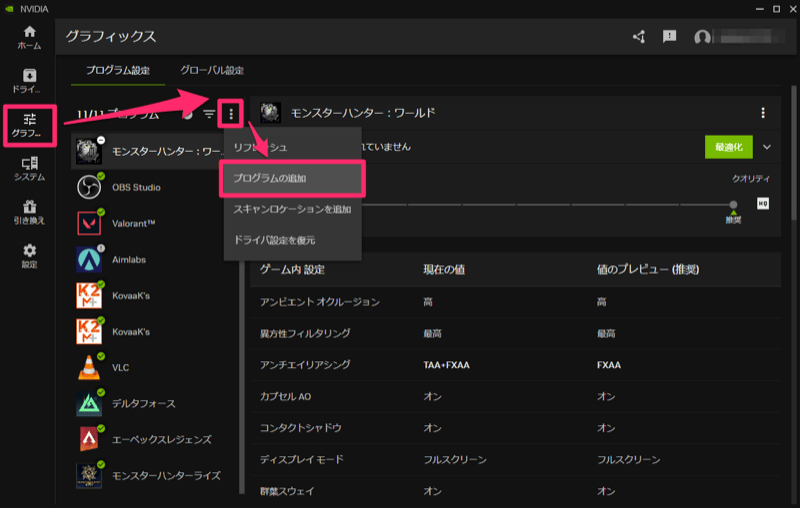Click the デルタフォース program icon
The image size is (800, 508).
click(89, 403)
